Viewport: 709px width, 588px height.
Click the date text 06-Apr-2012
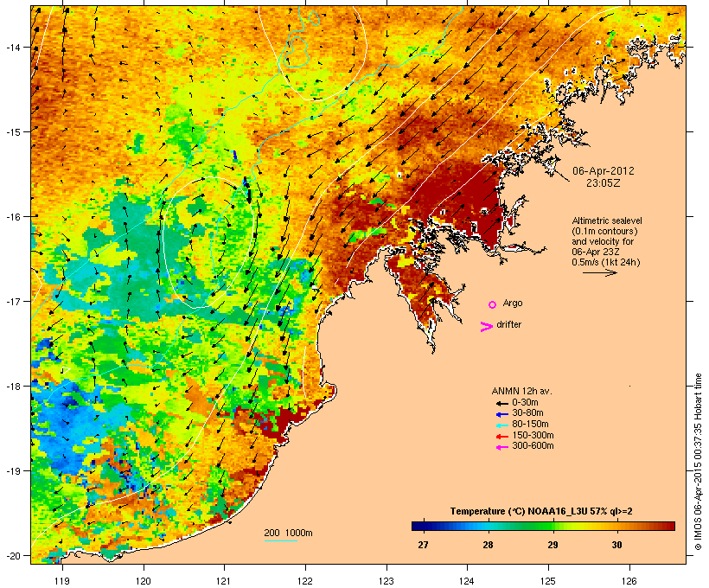604,171
